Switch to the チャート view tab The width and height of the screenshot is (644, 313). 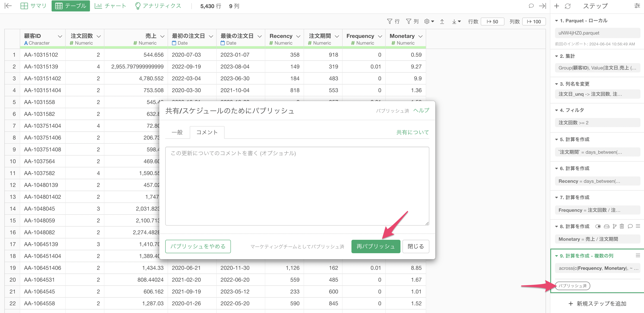click(110, 6)
